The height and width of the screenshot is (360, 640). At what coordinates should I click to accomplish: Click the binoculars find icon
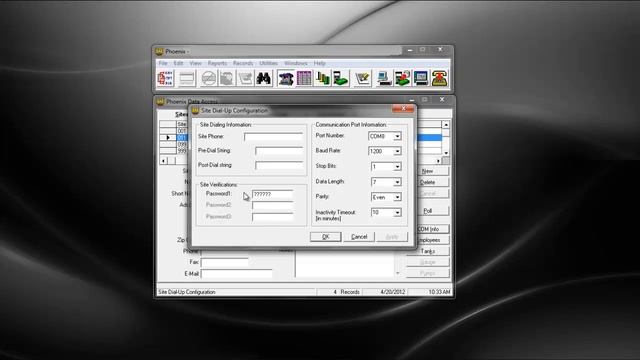[x=264, y=78]
